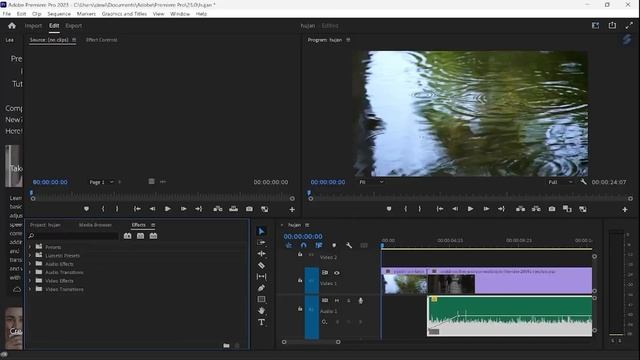Play video in the Program monitor
This screenshot has width=640, height=360.
click(470, 209)
